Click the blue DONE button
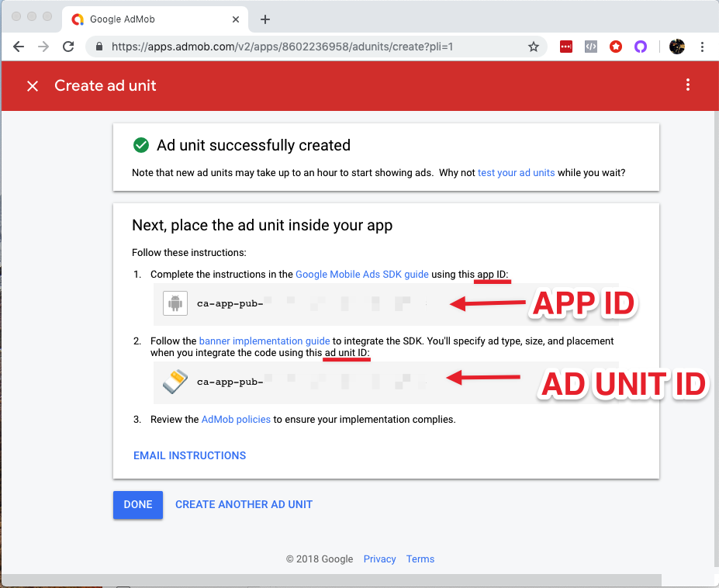This screenshot has height=588, width=719. click(x=138, y=504)
